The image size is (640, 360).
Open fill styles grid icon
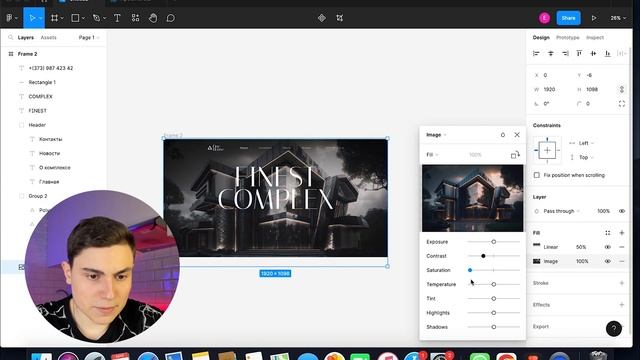pyautogui.click(x=607, y=233)
